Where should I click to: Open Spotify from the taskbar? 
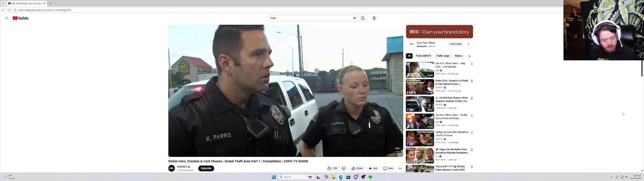click(370, 177)
